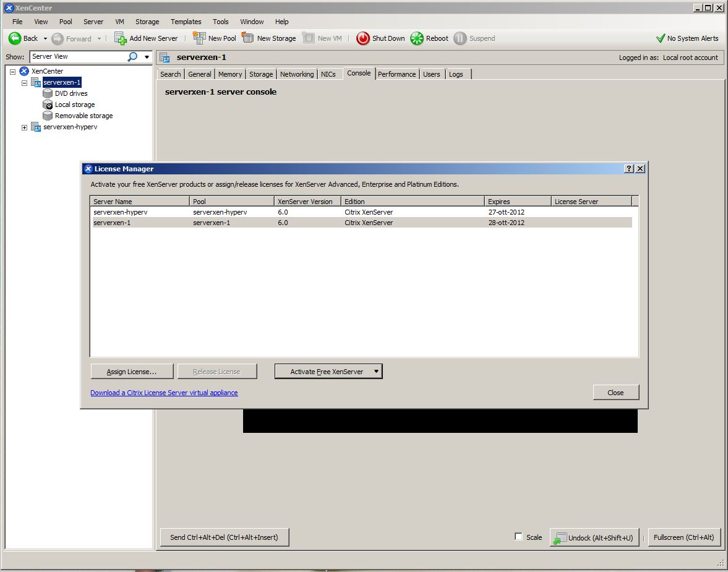
Task: Switch to the Users tab
Action: click(x=431, y=74)
